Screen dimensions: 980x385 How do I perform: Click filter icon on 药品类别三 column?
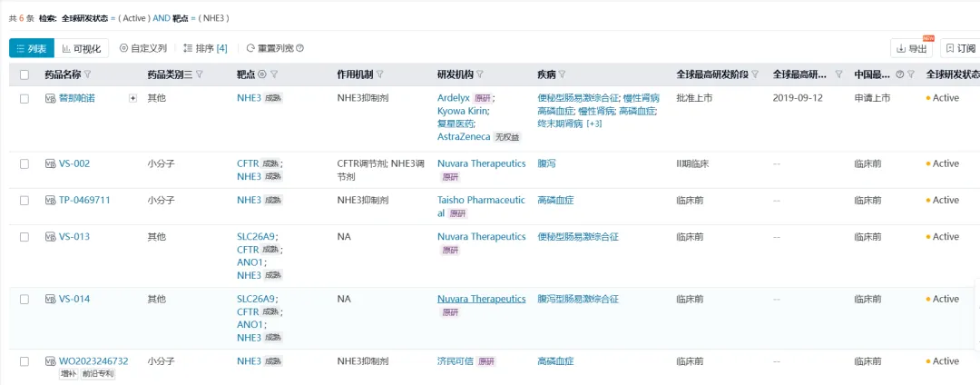click(199, 74)
